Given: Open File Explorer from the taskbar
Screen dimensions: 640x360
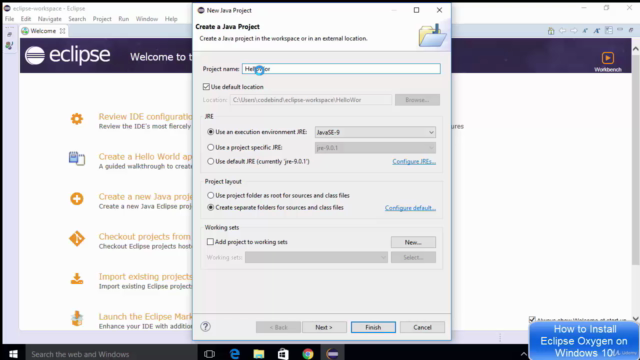Looking at the screenshot, I should [x=259, y=353].
